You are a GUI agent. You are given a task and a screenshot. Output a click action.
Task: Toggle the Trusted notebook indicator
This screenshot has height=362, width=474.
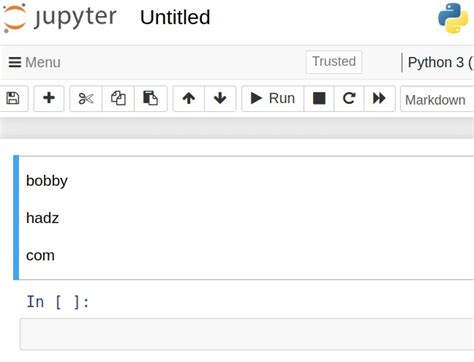pyautogui.click(x=334, y=62)
